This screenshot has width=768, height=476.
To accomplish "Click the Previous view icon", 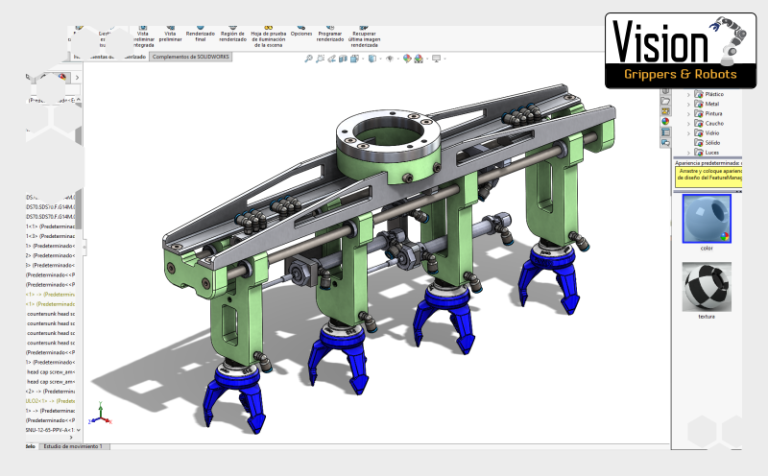I will [x=332, y=59].
